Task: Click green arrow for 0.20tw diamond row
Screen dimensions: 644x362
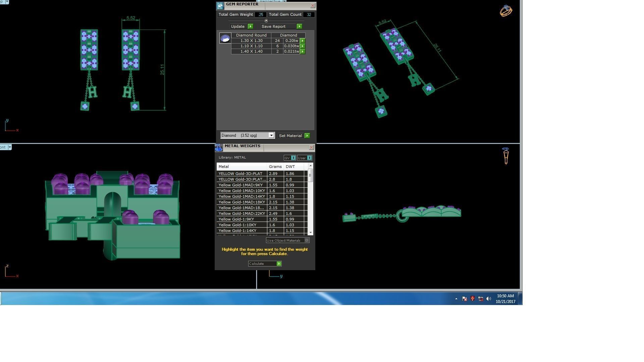Action: click(303, 41)
